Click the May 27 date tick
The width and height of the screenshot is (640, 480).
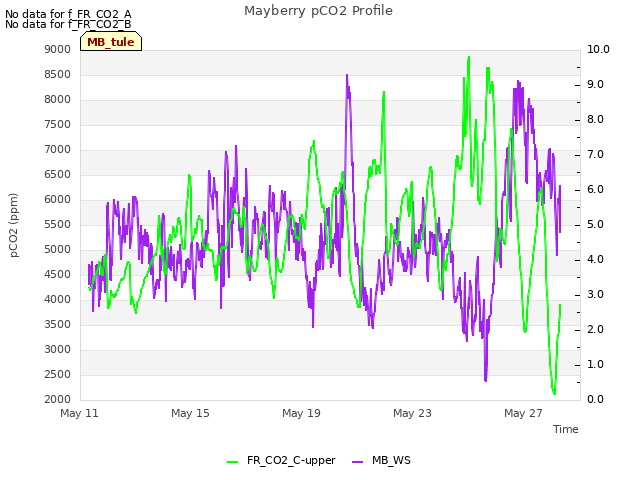click(x=523, y=413)
